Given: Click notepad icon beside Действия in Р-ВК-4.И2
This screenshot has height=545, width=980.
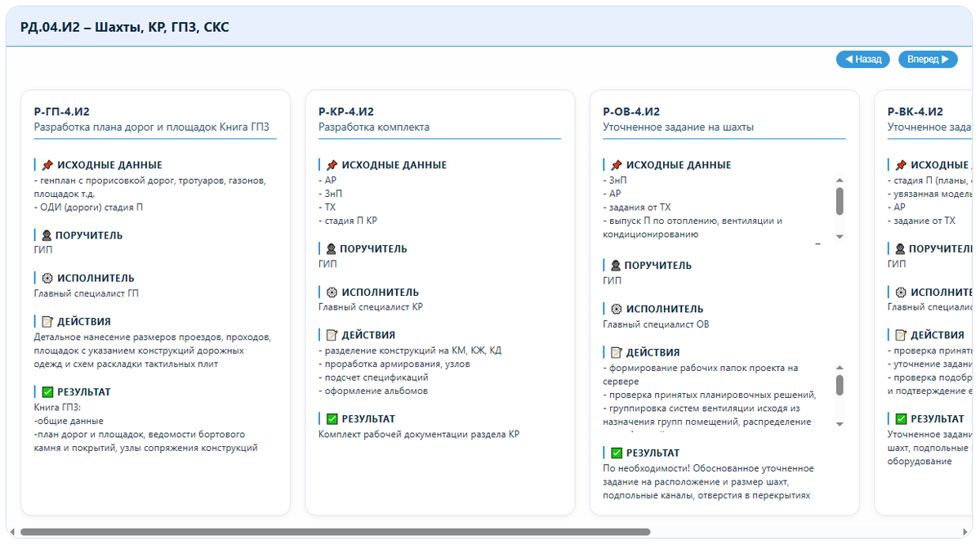Looking at the screenshot, I should click(x=901, y=335).
